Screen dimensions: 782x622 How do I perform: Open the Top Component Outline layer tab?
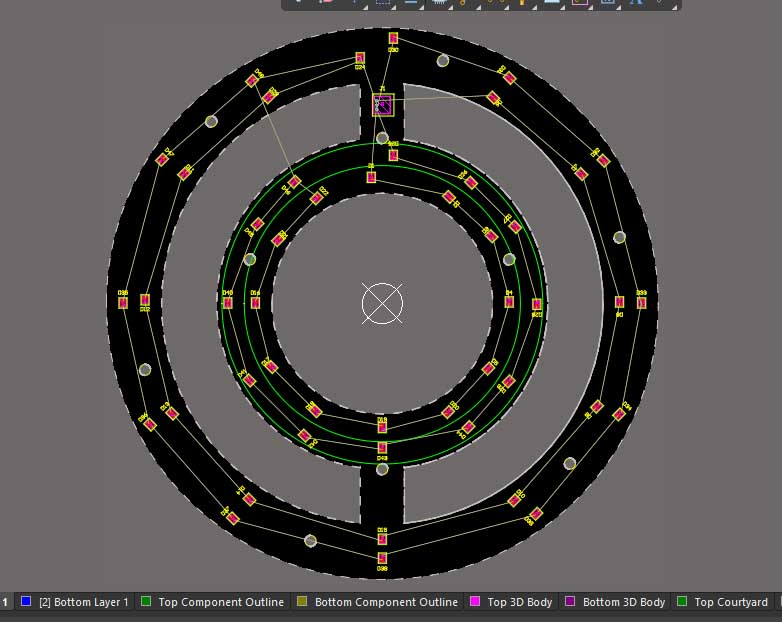point(220,602)
